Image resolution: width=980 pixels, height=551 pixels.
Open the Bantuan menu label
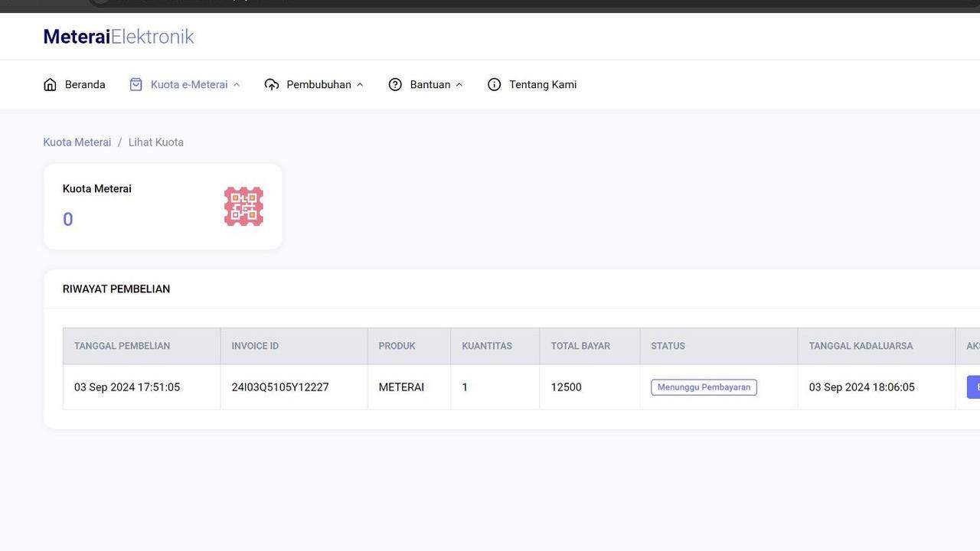coord(430,84)
